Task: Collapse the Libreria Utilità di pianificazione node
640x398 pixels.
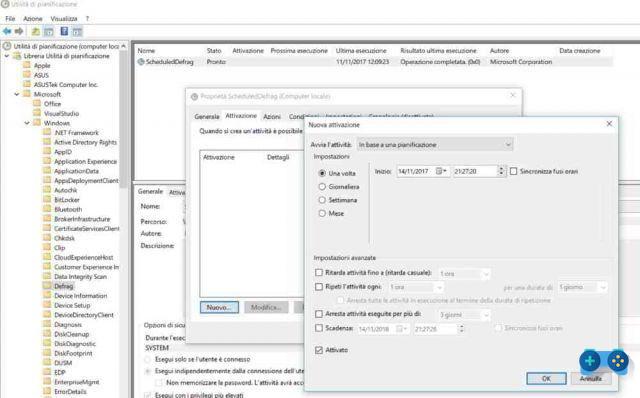Action: point(7,56)
